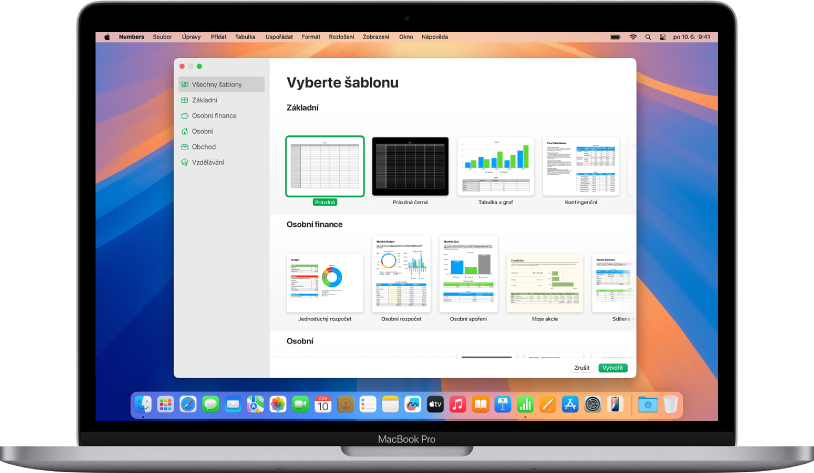Image resolution: width=814 pixels, height=473 pixels.
Task: Open the Apple menu
Action: pyautogui.click(x=107, y=37)
